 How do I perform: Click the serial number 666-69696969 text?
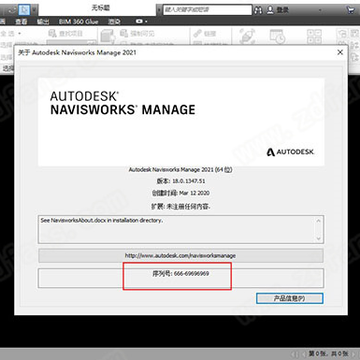pyautogui.click(x=180, y=274)
